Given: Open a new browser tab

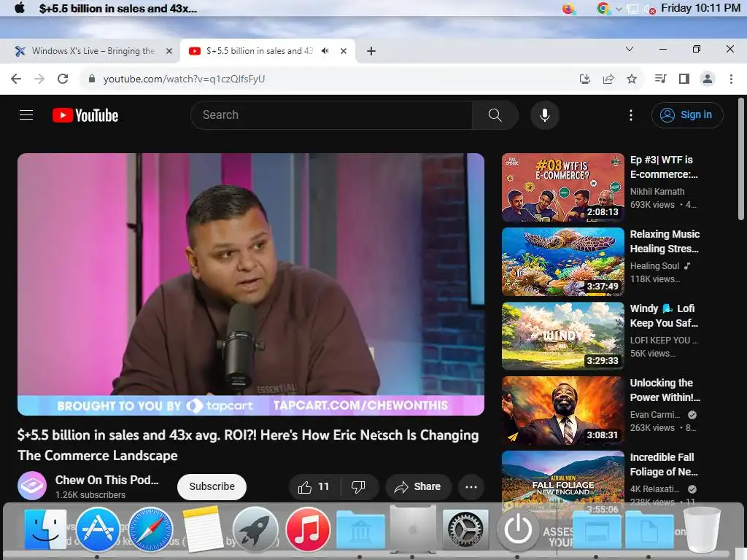Looking at the screenshot, I should (371, 51).
